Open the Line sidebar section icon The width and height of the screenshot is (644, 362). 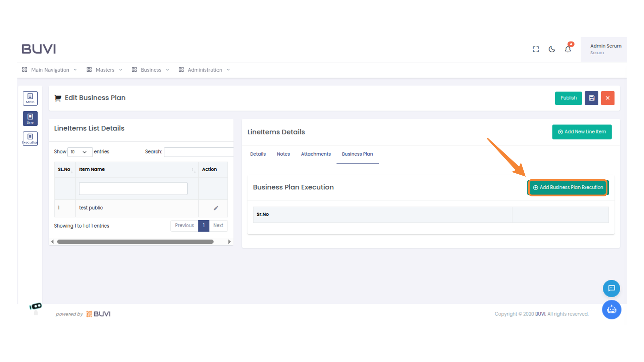click(30, 118)
